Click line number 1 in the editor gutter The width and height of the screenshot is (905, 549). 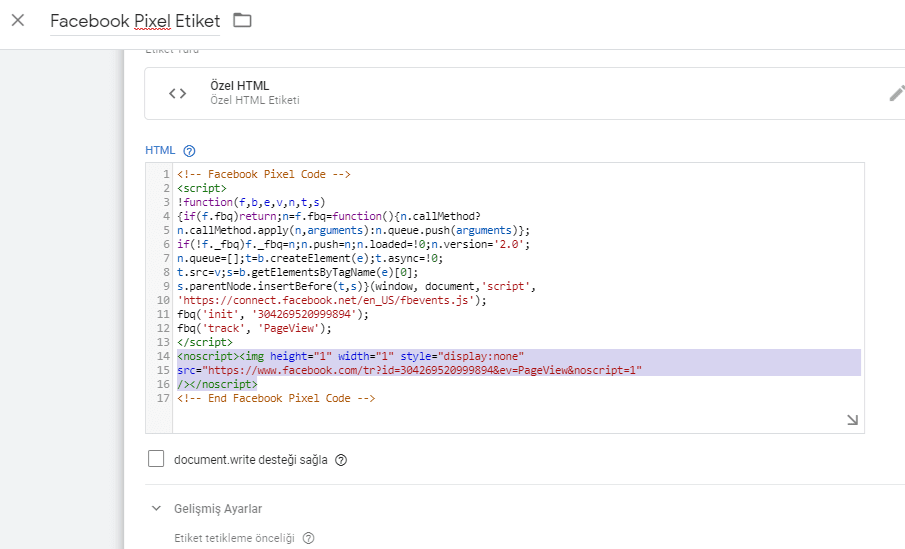tap(166, 174)
